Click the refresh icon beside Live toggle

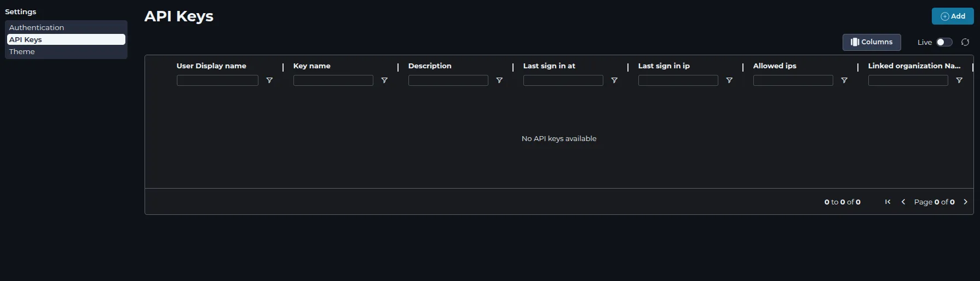(965, 42)
